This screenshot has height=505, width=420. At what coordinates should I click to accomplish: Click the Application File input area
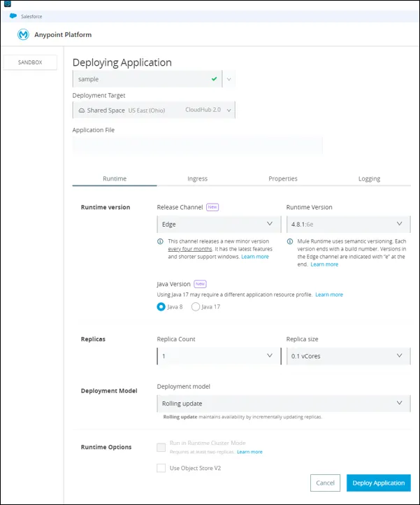point(197,145)
